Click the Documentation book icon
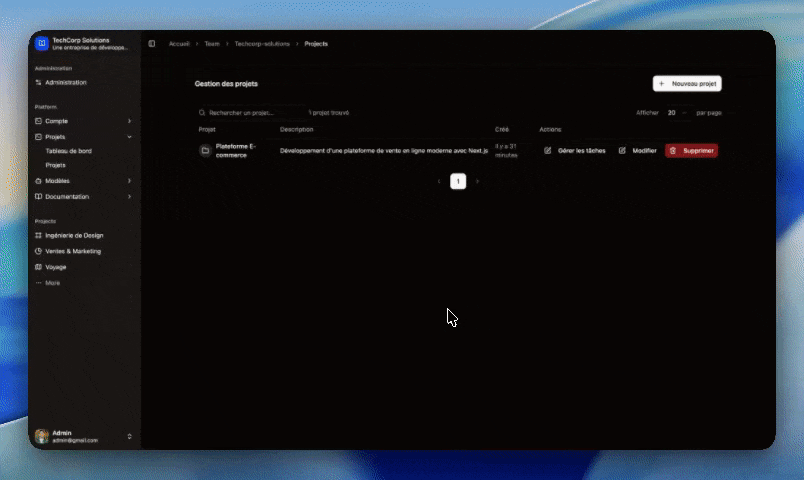This screenshot has width=804, height=480. [x=38, y=196]
